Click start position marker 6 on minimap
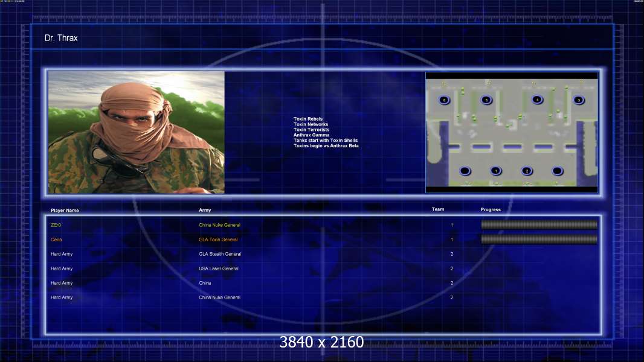This screenshot has height=362, width=644. click(444, 100)
